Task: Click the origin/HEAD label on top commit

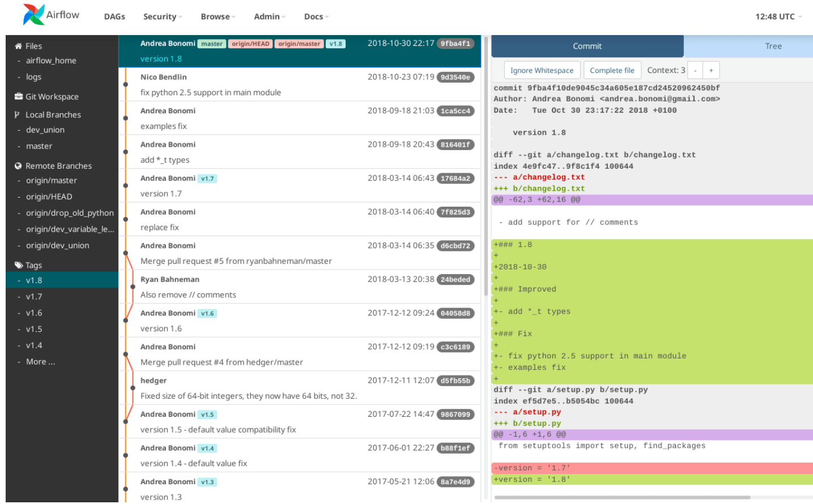Action: (x=250, y=44)
